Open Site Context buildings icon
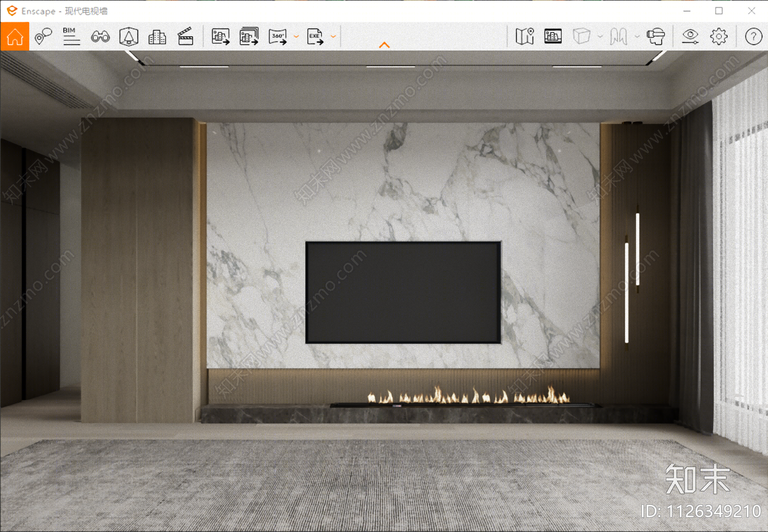This screenshot has height=532, width=768. 157,37
